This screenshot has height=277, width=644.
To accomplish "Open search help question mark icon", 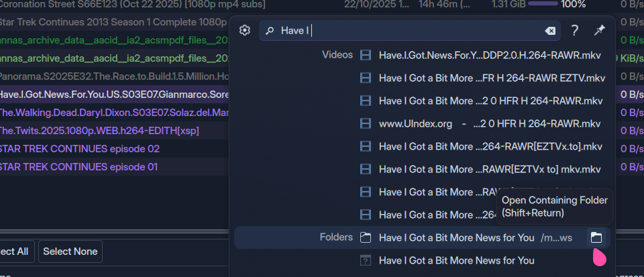I will [575, 31].
